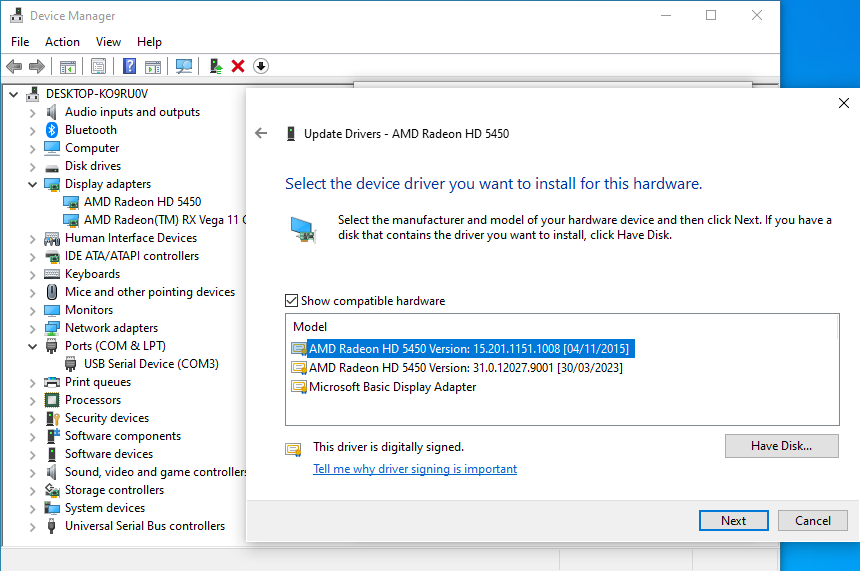Minimize the Device Manager window
860x571 pixels.
click(666, 15)
